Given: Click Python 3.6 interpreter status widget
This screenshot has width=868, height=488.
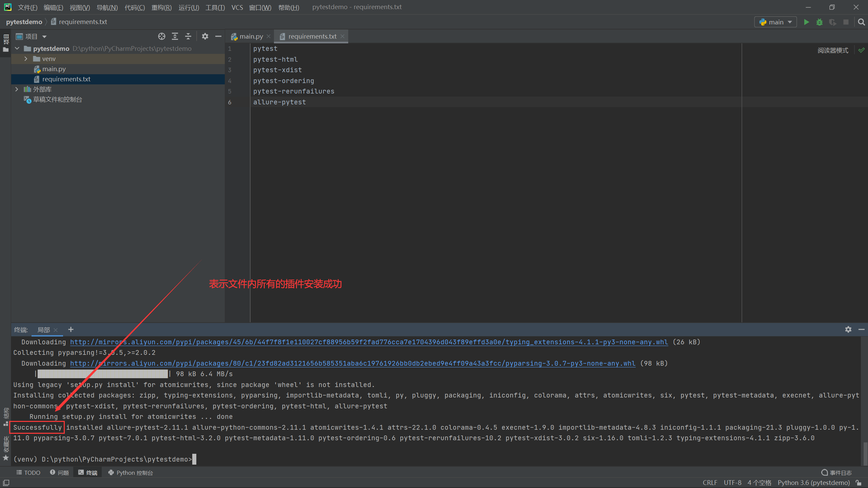Looking at the screenshot, I should [813, 483].
